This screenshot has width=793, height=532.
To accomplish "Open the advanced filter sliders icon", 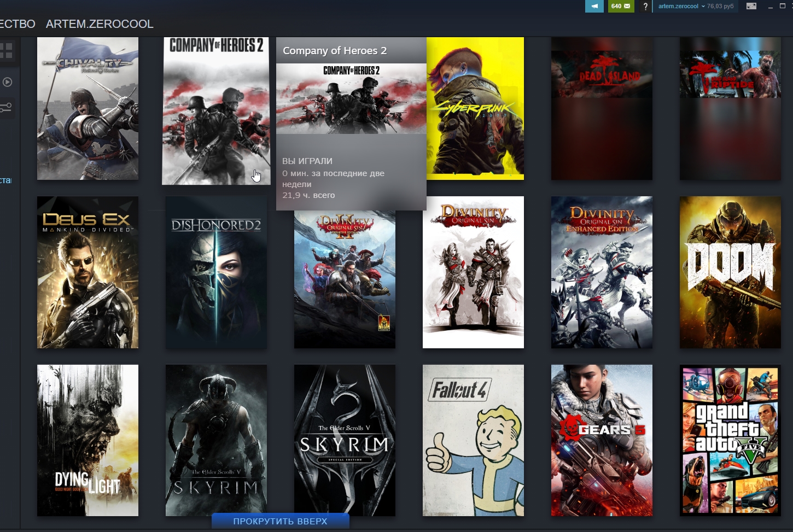I will [x=5, y=107].
